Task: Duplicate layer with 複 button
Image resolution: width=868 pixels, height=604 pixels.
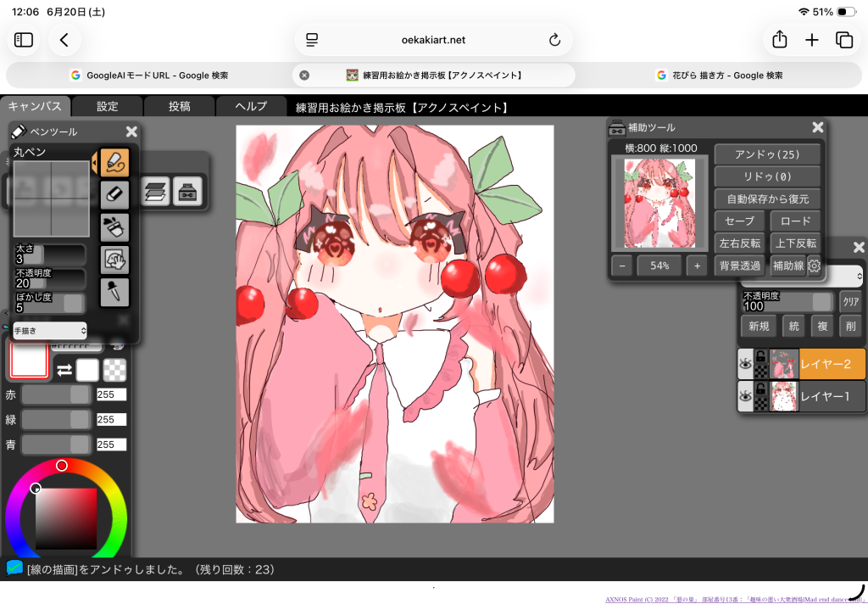Action: (x=822, y=327)
